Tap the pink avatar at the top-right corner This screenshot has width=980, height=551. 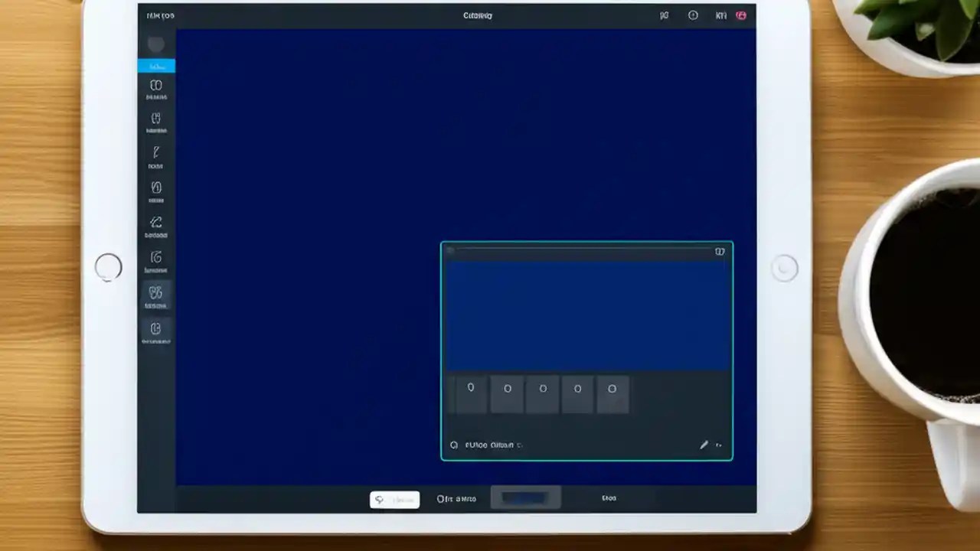point(741,15)
